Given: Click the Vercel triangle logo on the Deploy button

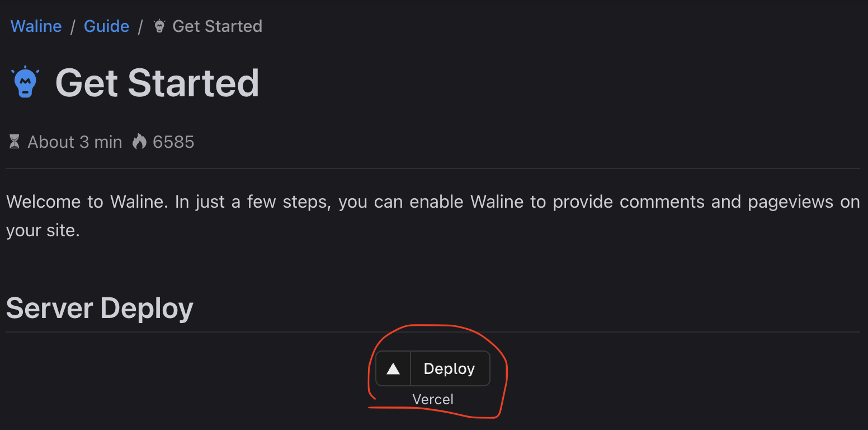Looking at the screenshot, I should tap(393, 368).
